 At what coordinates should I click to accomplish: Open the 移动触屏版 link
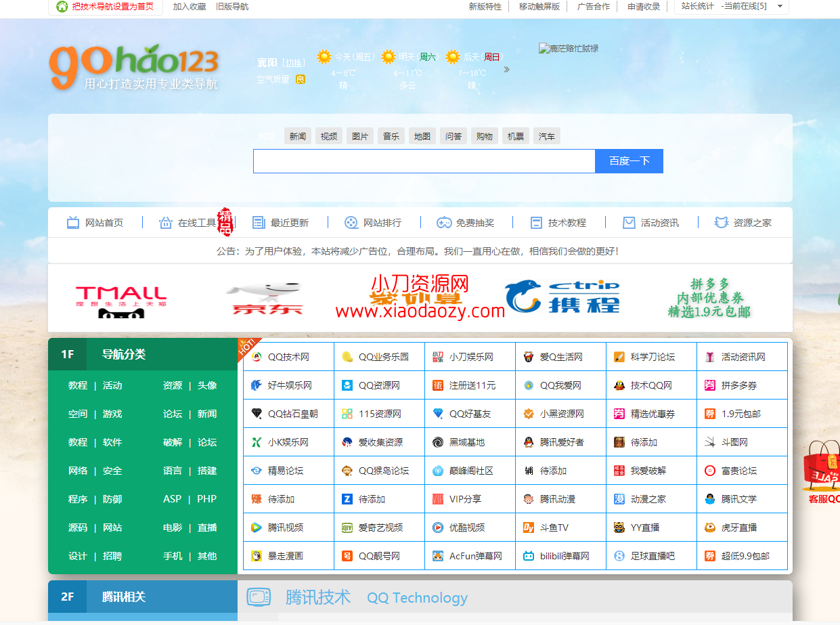coord(539,7)
